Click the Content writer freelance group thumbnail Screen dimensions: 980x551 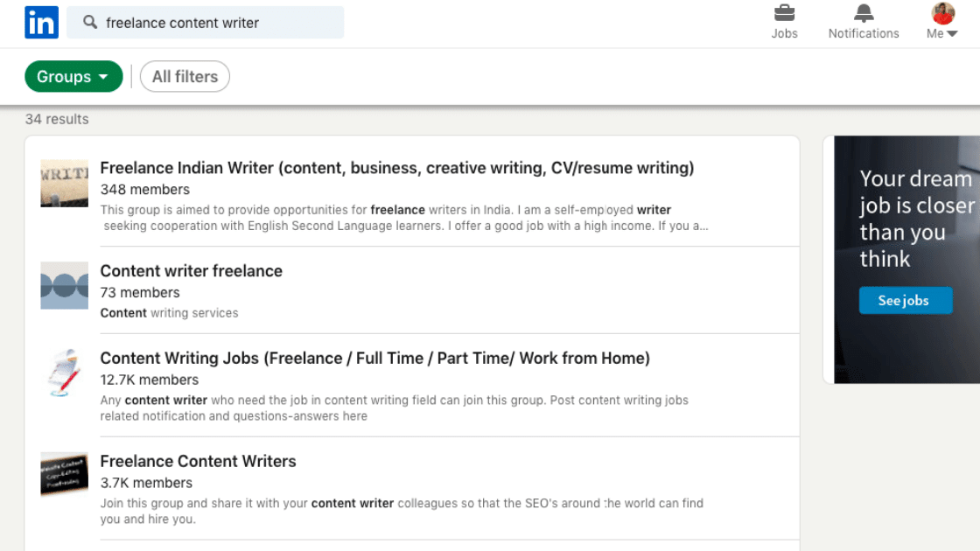[x=64, y=284]
